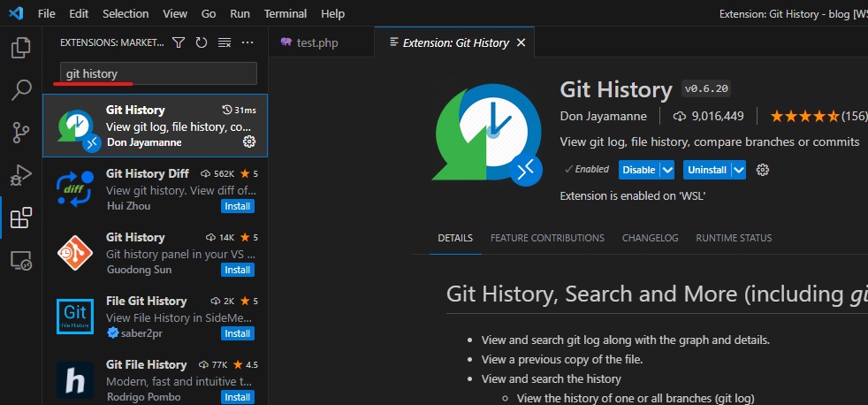
Task: Switch to the test.php editor tab
Action: coord(321,42)
